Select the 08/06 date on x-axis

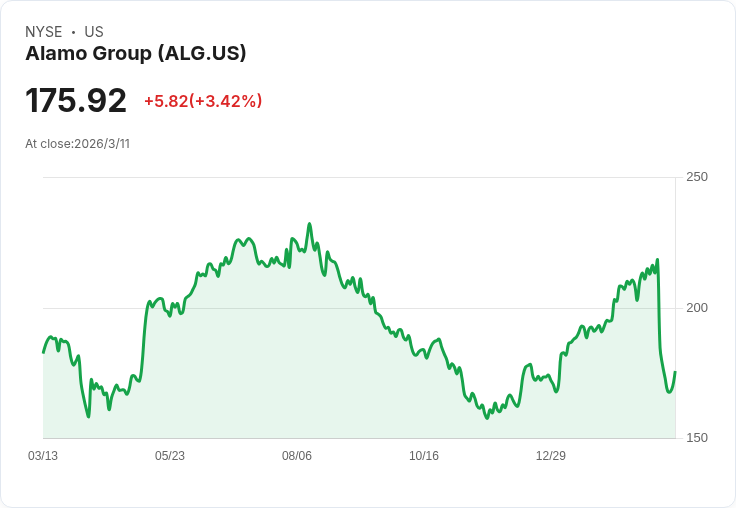pos(297,456)
